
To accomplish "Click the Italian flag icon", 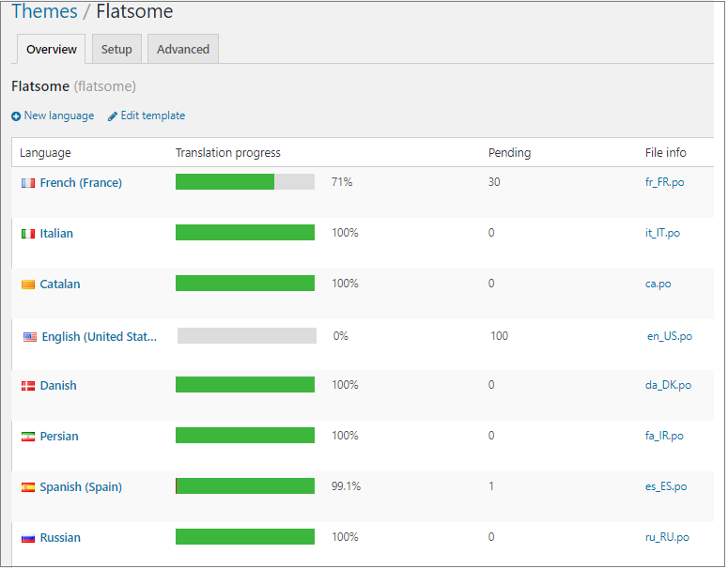I will (28, 234).
